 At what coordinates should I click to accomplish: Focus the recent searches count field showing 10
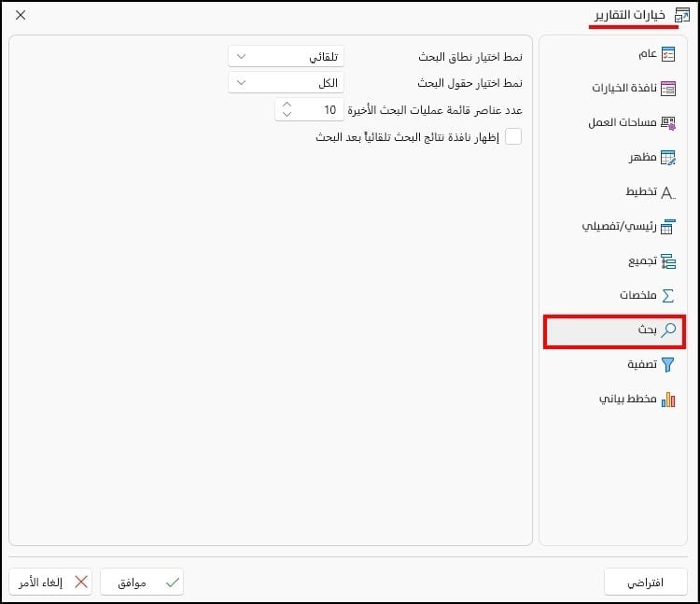pos(309,109)
